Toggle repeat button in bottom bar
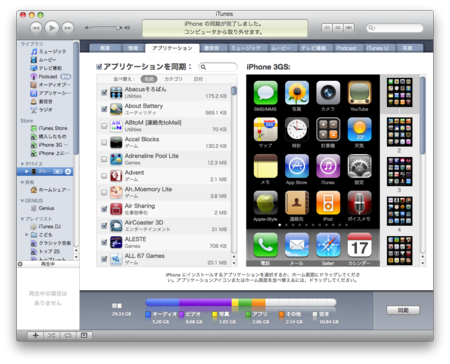The height and width of the screenshot is (364, 450). click(68, 335)
